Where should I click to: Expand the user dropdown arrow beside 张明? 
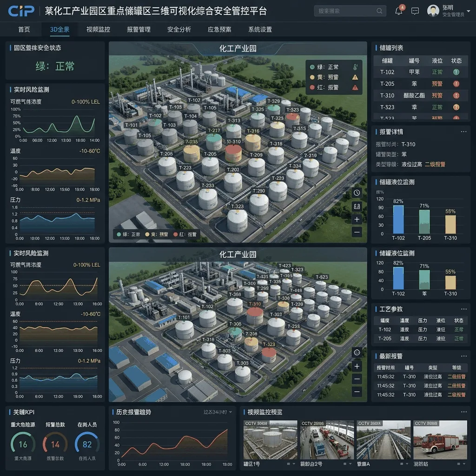point(469,11)
